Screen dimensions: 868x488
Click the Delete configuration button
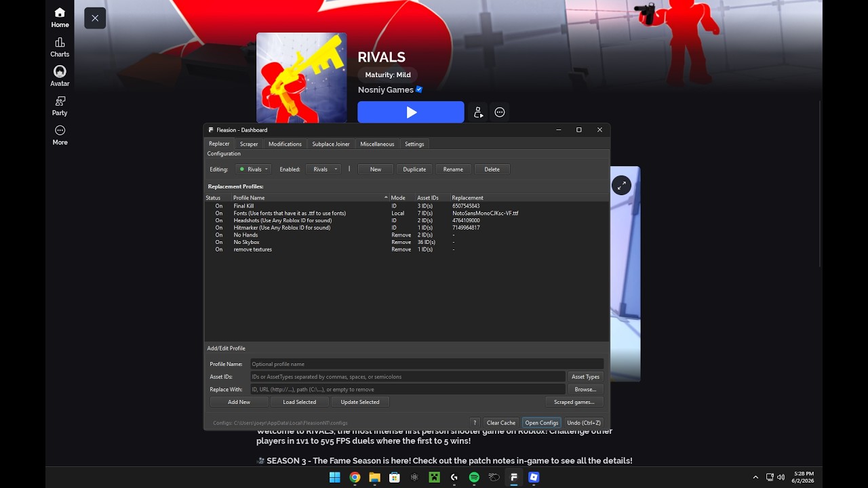coord(492,169)
